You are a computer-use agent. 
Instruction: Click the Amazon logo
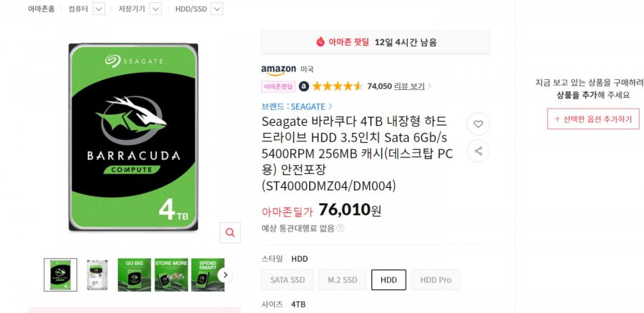click(278, 70)
